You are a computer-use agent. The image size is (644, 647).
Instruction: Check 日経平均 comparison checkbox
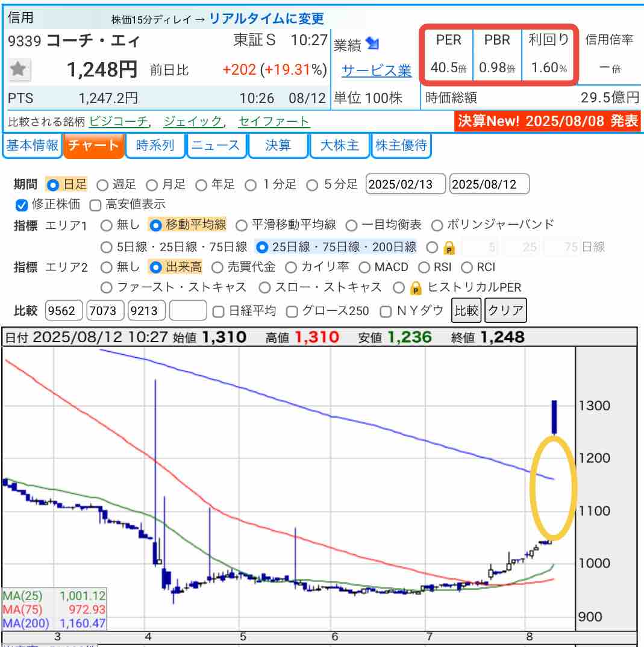(218, 311)
